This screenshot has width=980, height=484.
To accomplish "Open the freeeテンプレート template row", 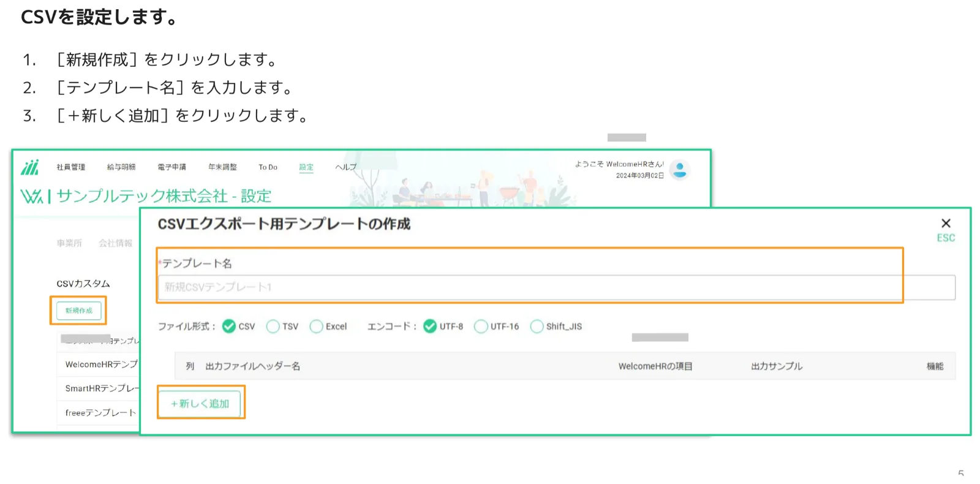I will (99, 413).
